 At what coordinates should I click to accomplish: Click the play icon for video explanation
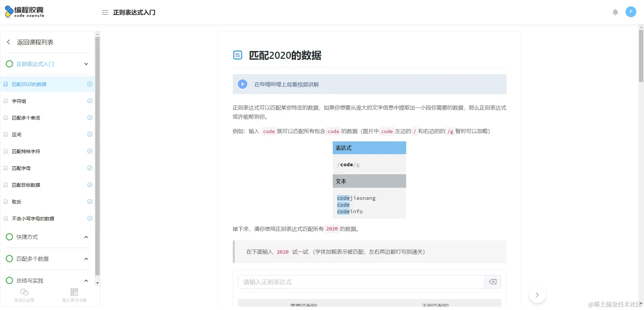243,84
